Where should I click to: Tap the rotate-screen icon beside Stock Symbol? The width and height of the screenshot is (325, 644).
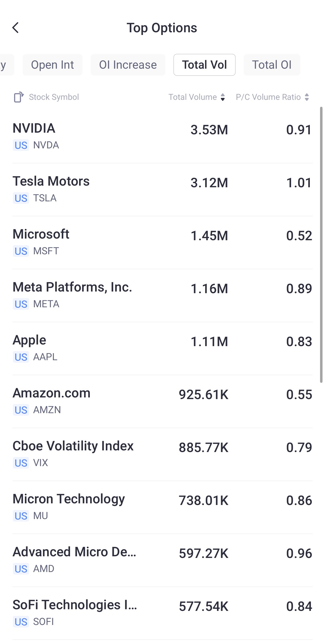[19, 97]
